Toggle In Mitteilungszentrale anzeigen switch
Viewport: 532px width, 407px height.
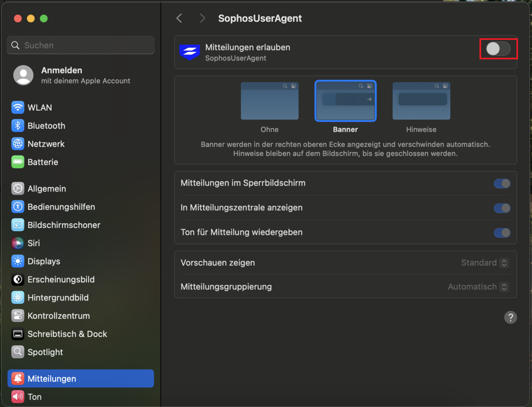click(x=502, y=208)
